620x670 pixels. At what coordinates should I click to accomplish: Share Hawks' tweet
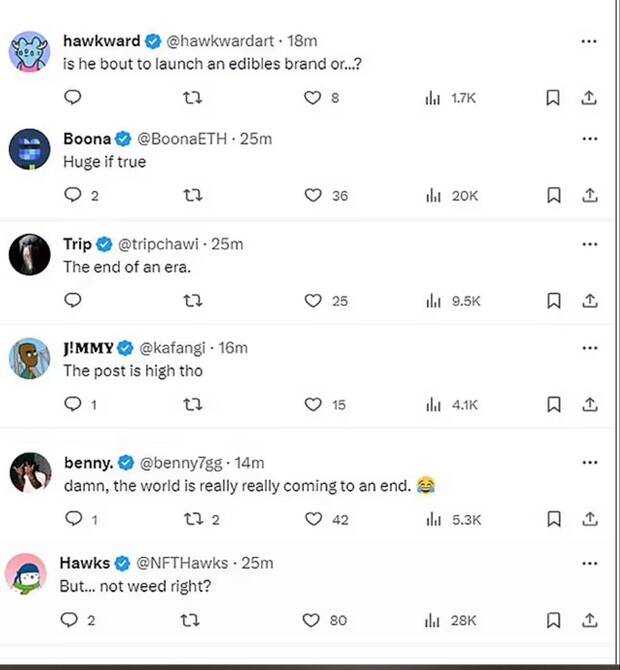[590, 620]
